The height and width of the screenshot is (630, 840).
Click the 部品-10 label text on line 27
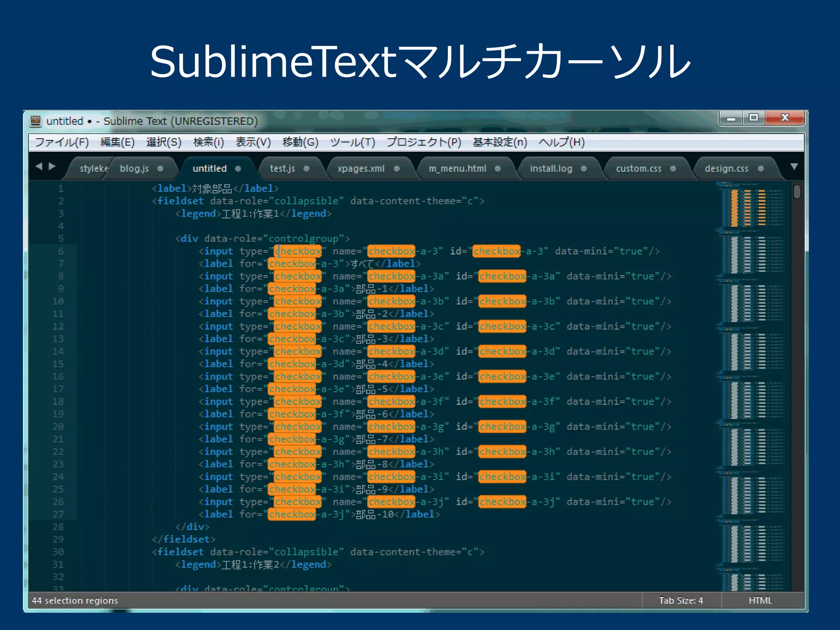point(375,514)
